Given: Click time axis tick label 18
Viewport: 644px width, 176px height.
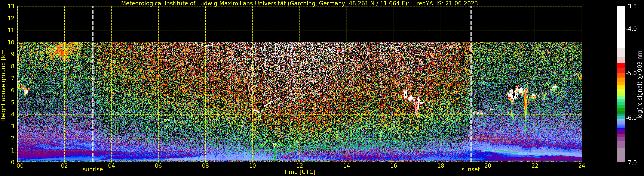Looking at the screenshot, I should pyautogui.click(x=441, y=166).
